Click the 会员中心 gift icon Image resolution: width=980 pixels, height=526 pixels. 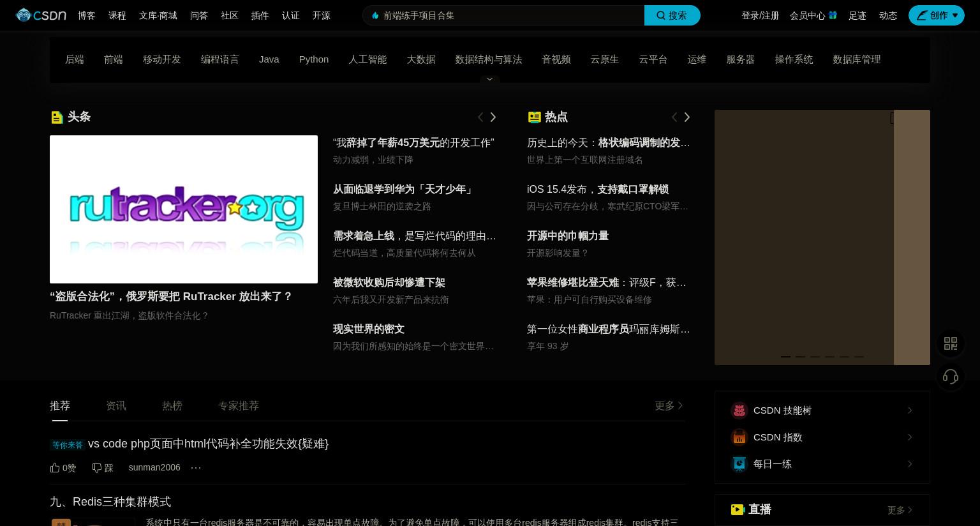833,15
